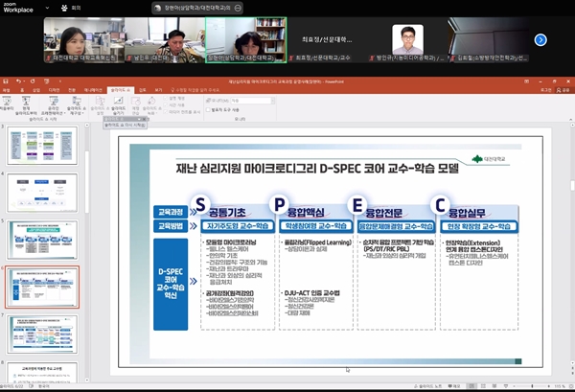
Task: Click the Undo arrow in the quick access toolbar
Action: pyautogui.click(x=18, y=81)
